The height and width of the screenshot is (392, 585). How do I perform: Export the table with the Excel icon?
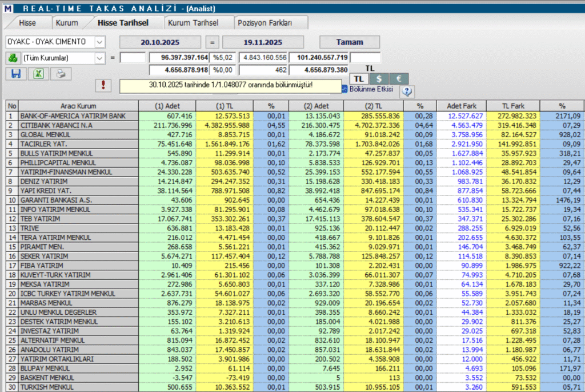[x=38, y=74]
